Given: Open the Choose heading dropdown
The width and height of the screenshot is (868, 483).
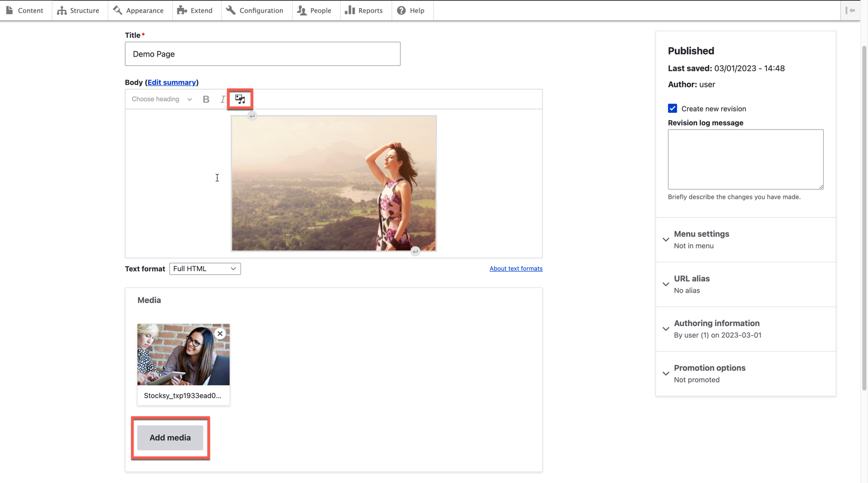Looking at the screenshot, I should pos(161,99).
